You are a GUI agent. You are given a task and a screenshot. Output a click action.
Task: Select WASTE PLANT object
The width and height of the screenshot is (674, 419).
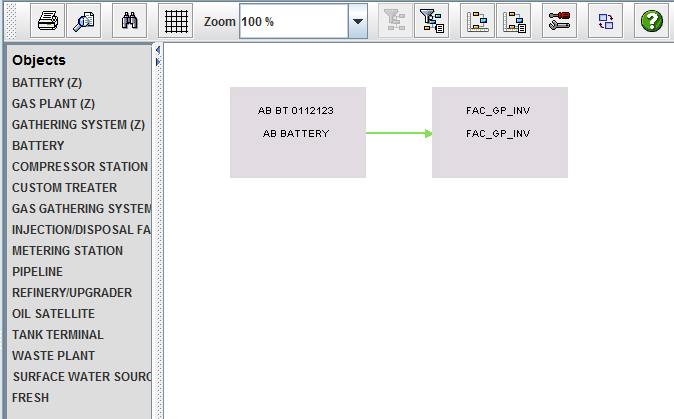pyautogui.click(x=53, y=356)
